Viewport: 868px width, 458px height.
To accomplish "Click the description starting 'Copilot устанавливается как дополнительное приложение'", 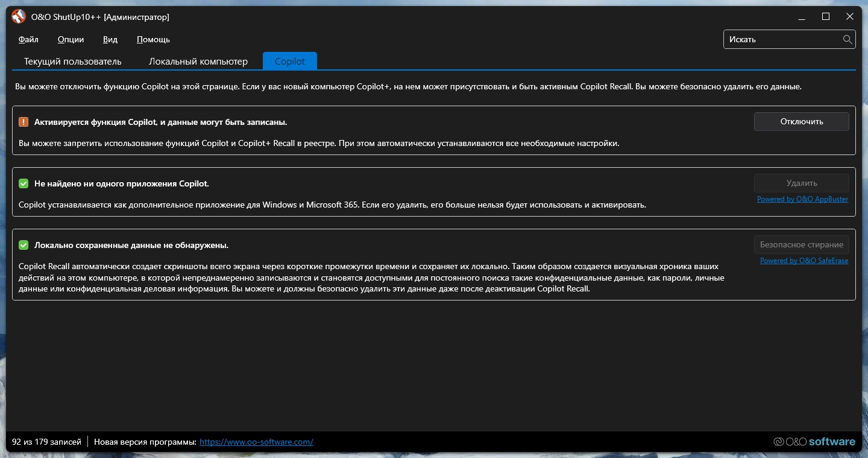I will tap(332, 205).
